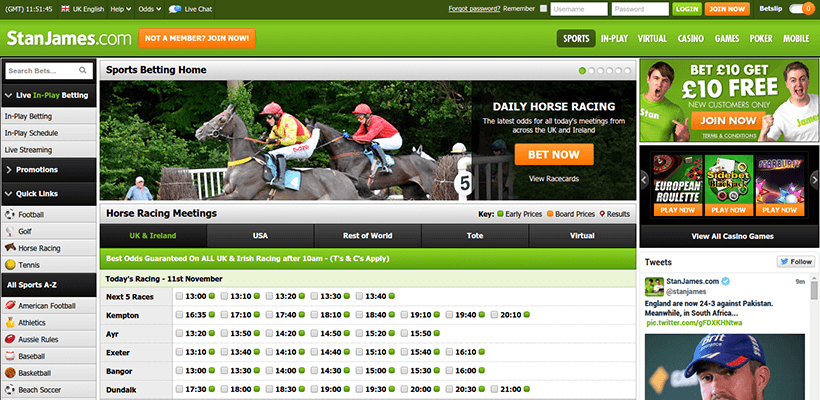Open Baseball sport icon
820x400 pixels.
coord(9,356)
